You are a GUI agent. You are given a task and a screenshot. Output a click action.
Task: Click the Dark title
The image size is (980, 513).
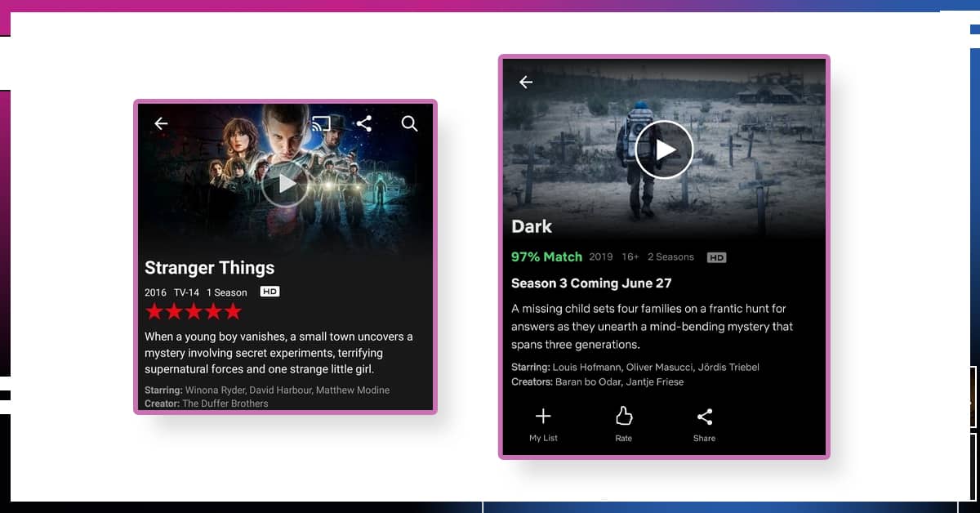[x=532, y=227]
